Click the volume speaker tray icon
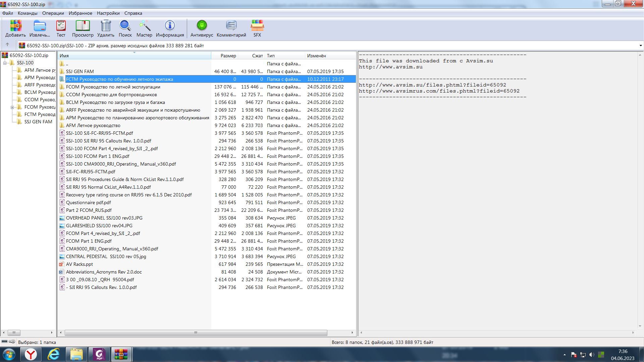644x362 pixels. tap(592, 355)
